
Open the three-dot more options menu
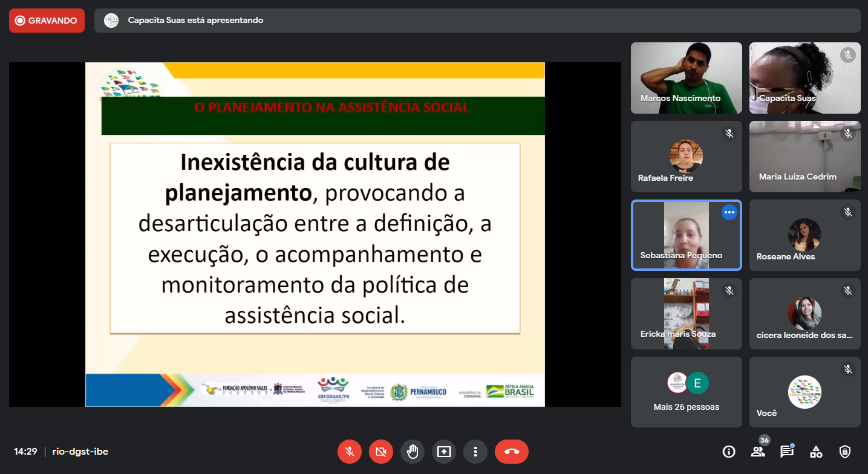point(475,452)
